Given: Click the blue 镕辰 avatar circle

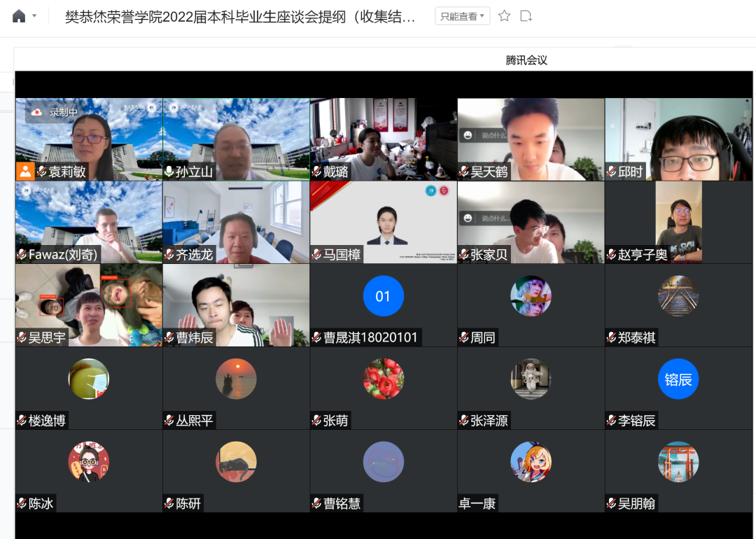Looking at the screenshot, I should coord(678,379).
